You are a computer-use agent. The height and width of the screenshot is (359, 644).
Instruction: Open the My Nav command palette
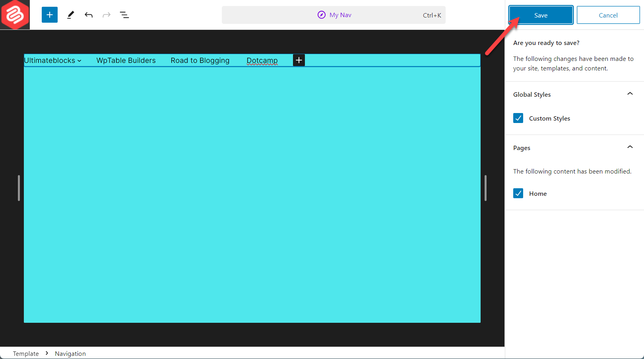(x=340, y=15)
